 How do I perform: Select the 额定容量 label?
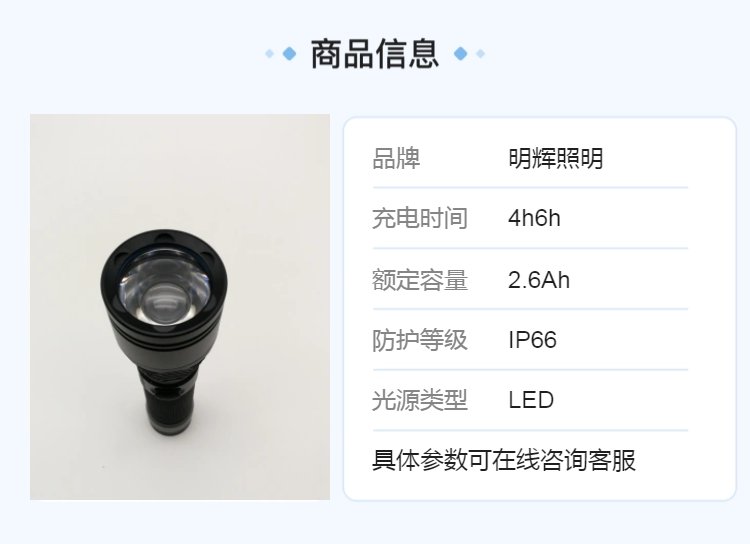420,280
